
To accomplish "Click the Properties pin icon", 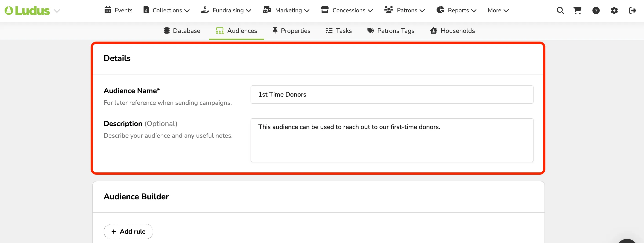I will 275,31.
